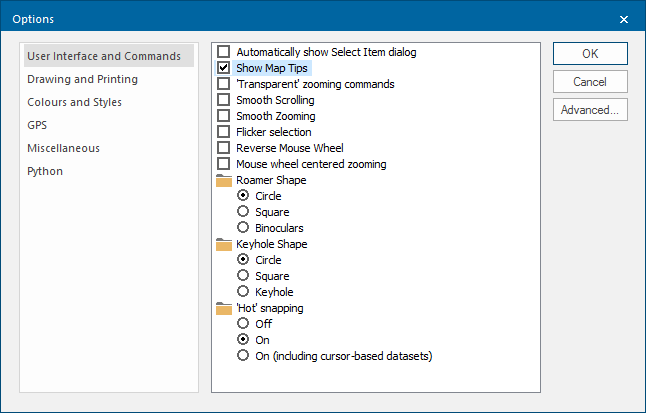Viewport: 646px width, 413px height.
Task: Choose Binoculars roamer shape
Action: (243, 228)
